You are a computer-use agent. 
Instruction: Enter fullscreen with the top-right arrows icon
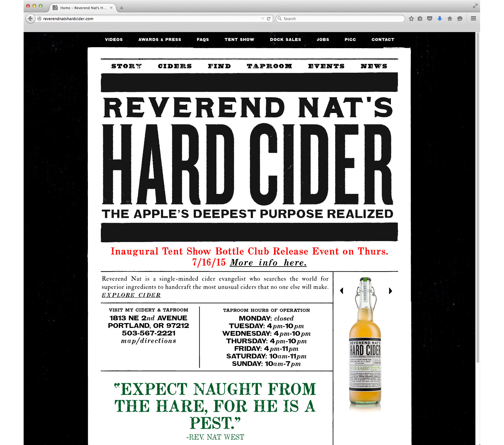click(x=475, y=6)
